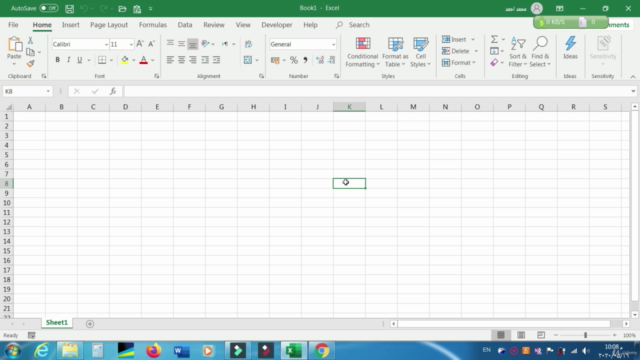Toggle Bold formatting

[57, 60]
